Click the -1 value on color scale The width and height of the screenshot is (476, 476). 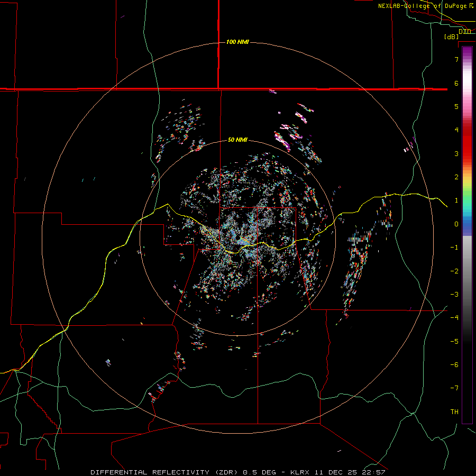click(454, 248)
